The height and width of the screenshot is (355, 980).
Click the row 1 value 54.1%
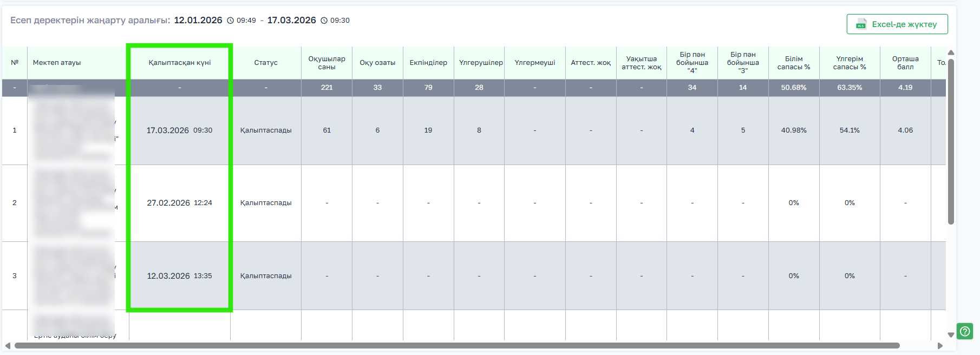850,130
